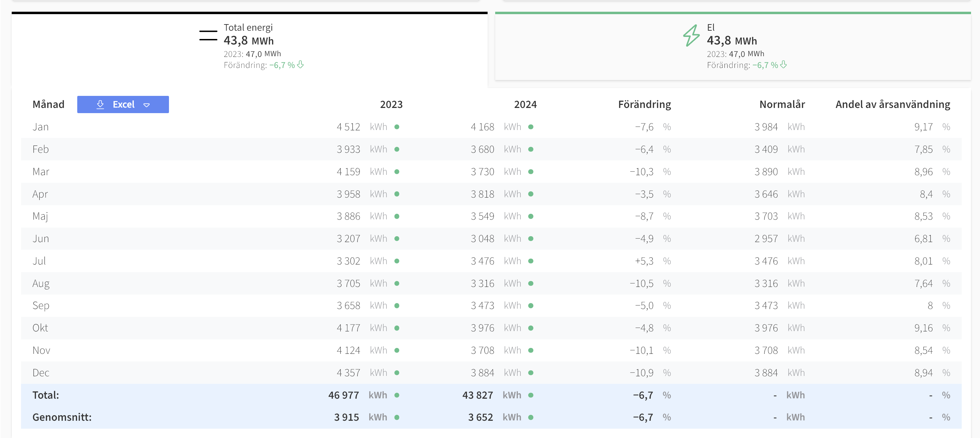Click the Normalår column header
The height and width of the screenshot is (438, 980).
click(782, 104)
